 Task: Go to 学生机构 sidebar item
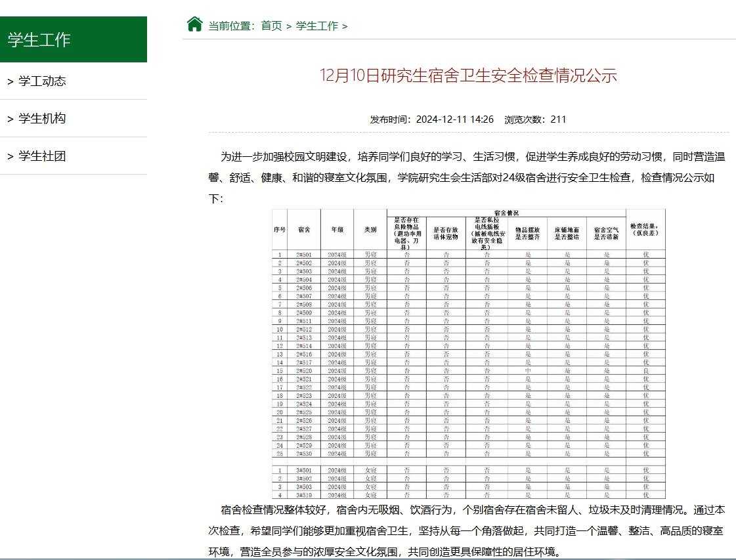click(x=42, y=119)
